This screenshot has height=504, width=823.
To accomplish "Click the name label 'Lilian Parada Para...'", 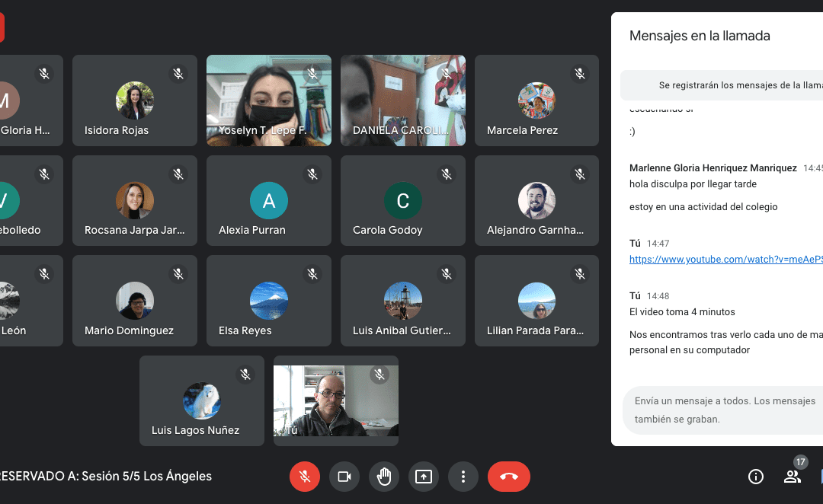I will tap(535, 330).
